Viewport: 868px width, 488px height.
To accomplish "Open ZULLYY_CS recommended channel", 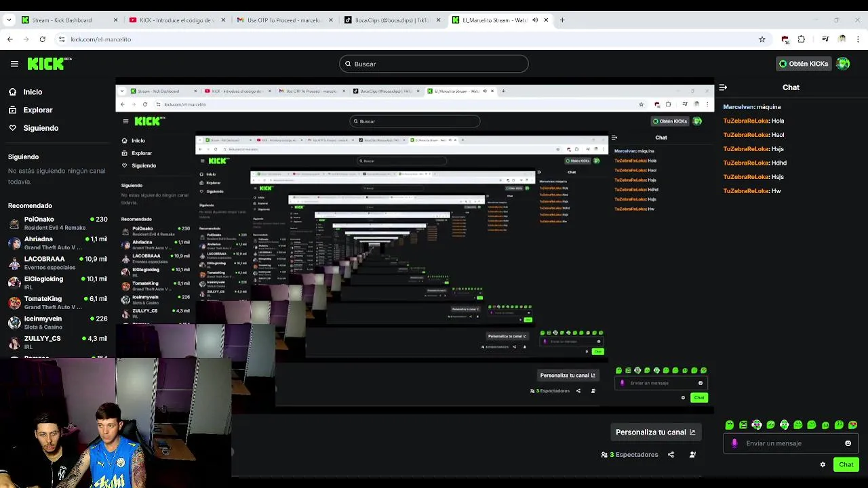I will [58, 342].
